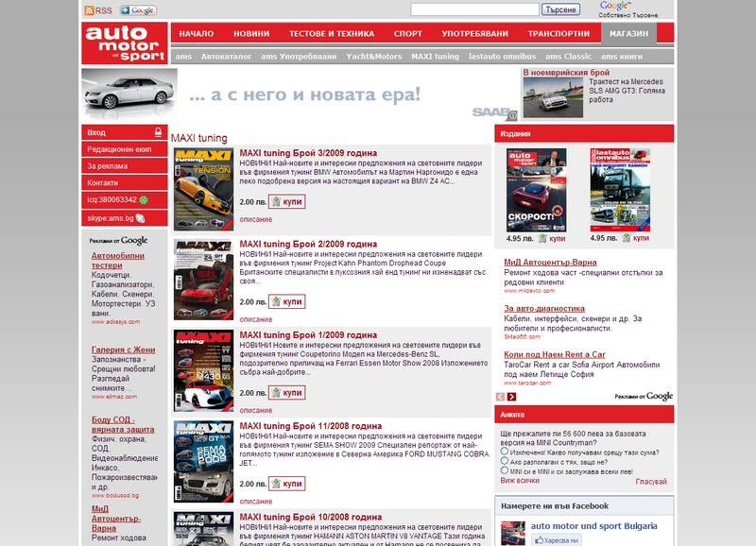Buy MAXI tuning Брой 1/2009
The height and width of the screenshot is (546, 756).
click(x=287, y=393)
